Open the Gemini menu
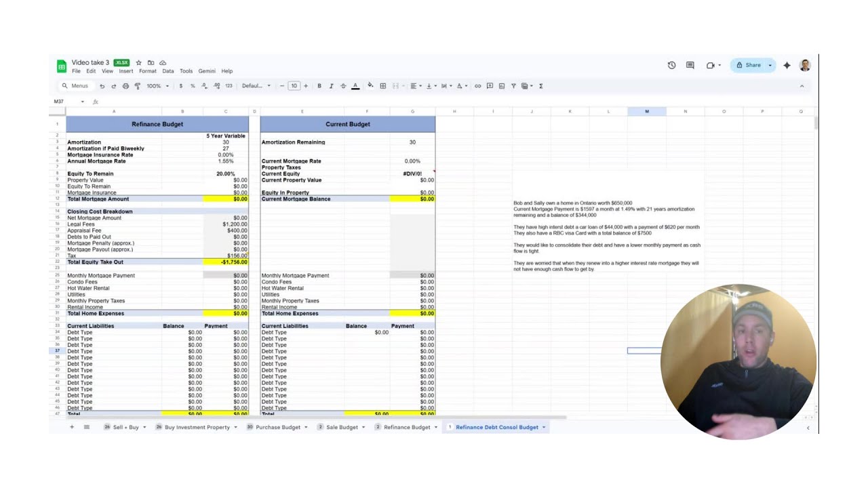 click(207, 71)
